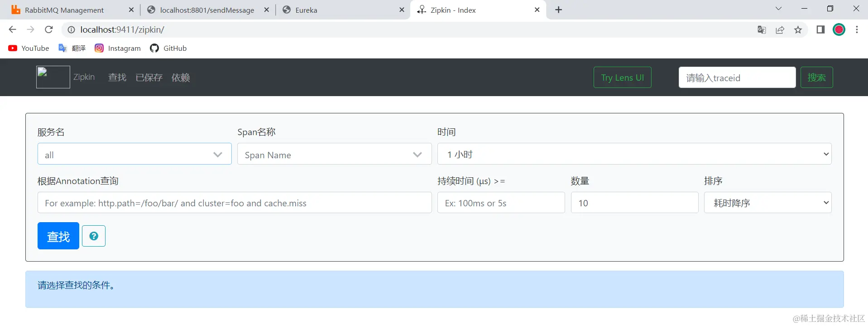Open the Span Name dropdown
This screenshot has height=326, width=868.
coord(335,154)
